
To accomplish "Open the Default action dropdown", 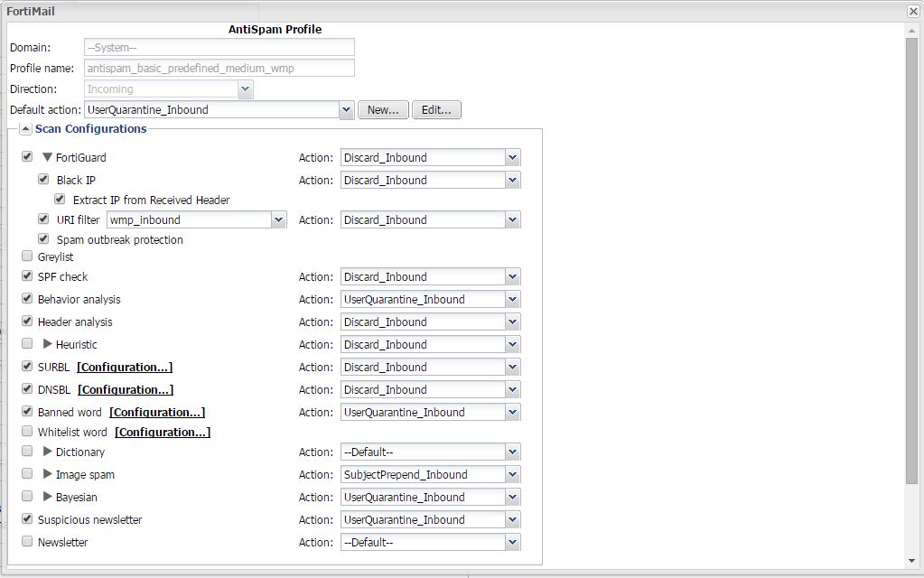I will pyautogui.click(x=347, y=109).
